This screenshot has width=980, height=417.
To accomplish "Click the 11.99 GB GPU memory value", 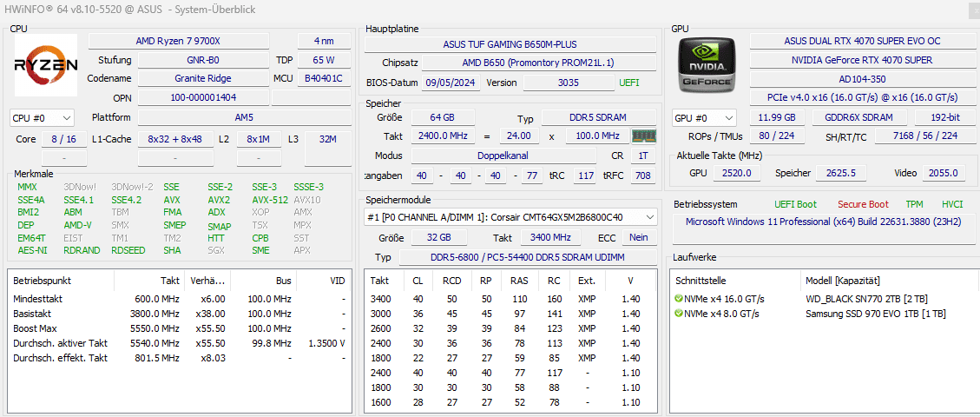I will pos(777,117).
